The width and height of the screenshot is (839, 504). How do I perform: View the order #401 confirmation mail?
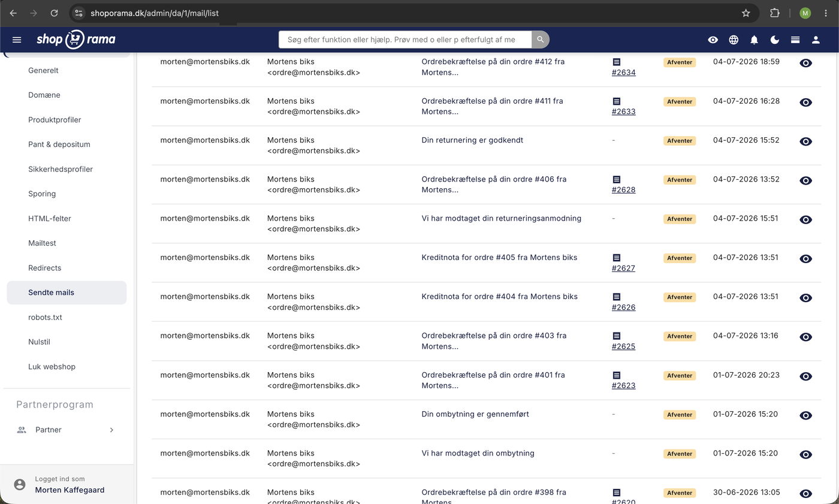[x=806, y=376]
